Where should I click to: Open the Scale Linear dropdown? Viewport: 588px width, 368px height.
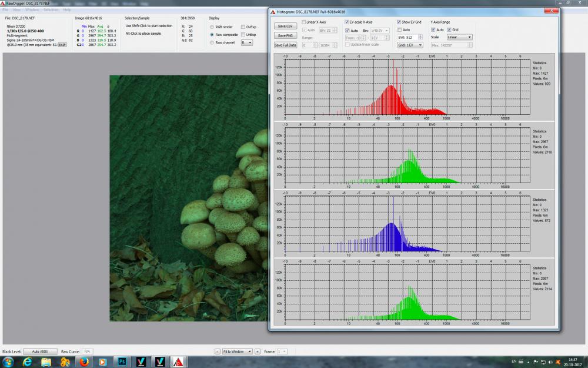coord(459,37)
